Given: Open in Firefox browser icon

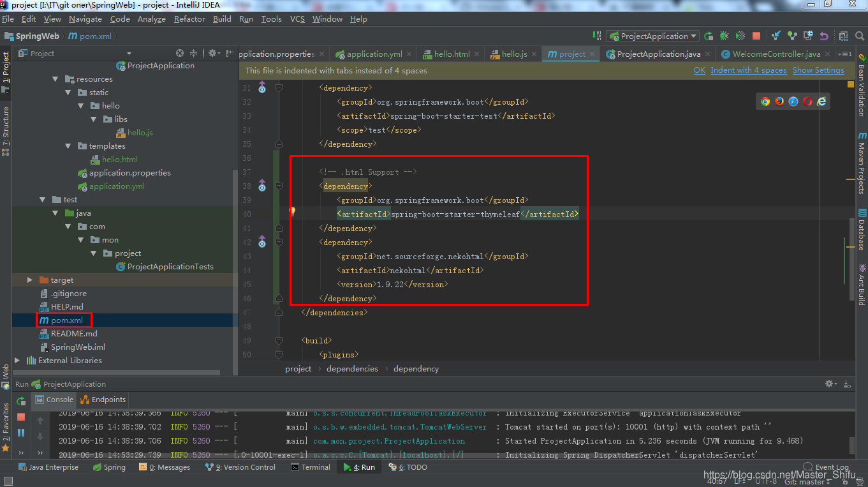Looking at the screenshot, I should tap(779, 101).
